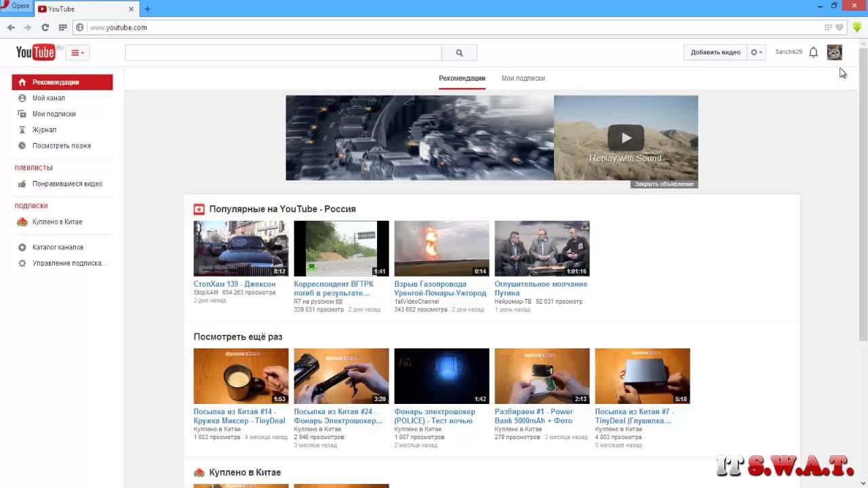
Task: Open Opera Speed Dial grid icon
Action: pos(63,28)
